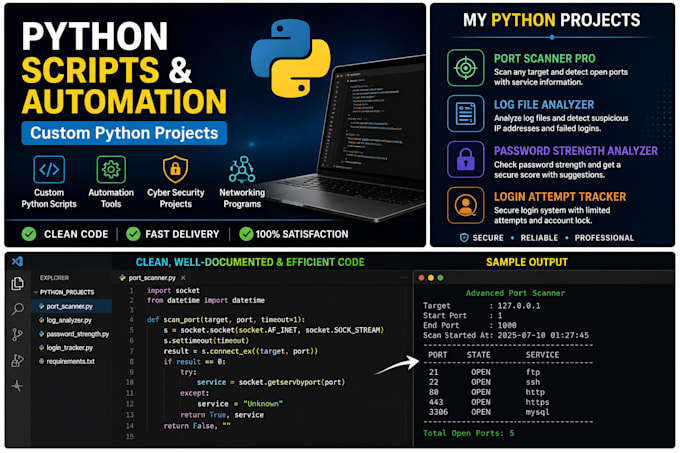Click the large Python logo
This screenshot has width=680, height=453.
(291, 58)
